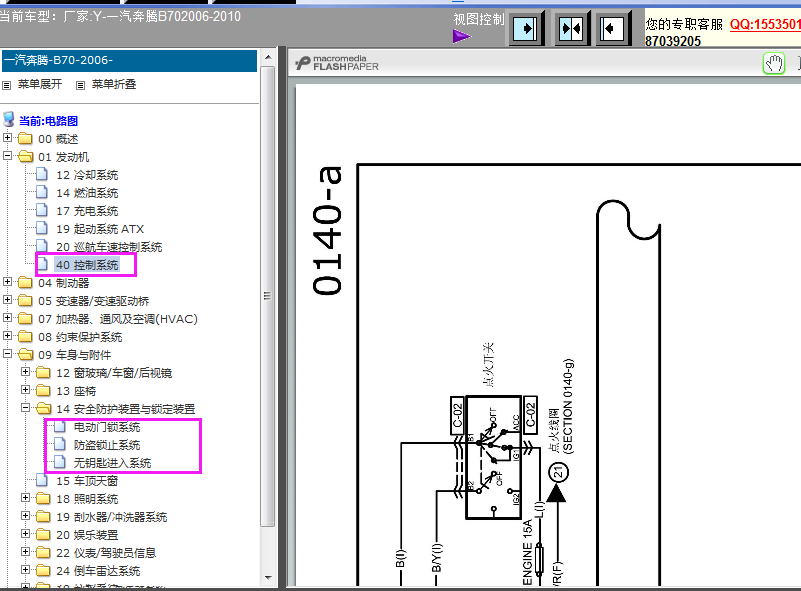Expand the 07 加热器、通风及空调 node

7,317
